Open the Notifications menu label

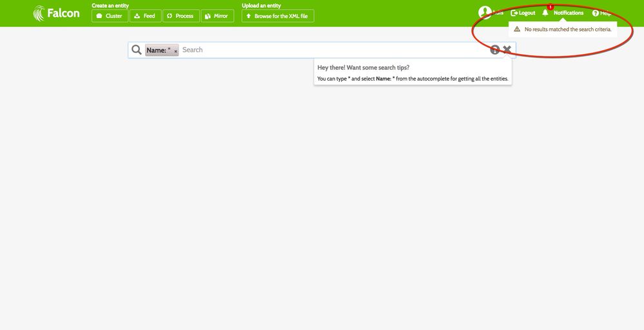click(x=569, y=13)
